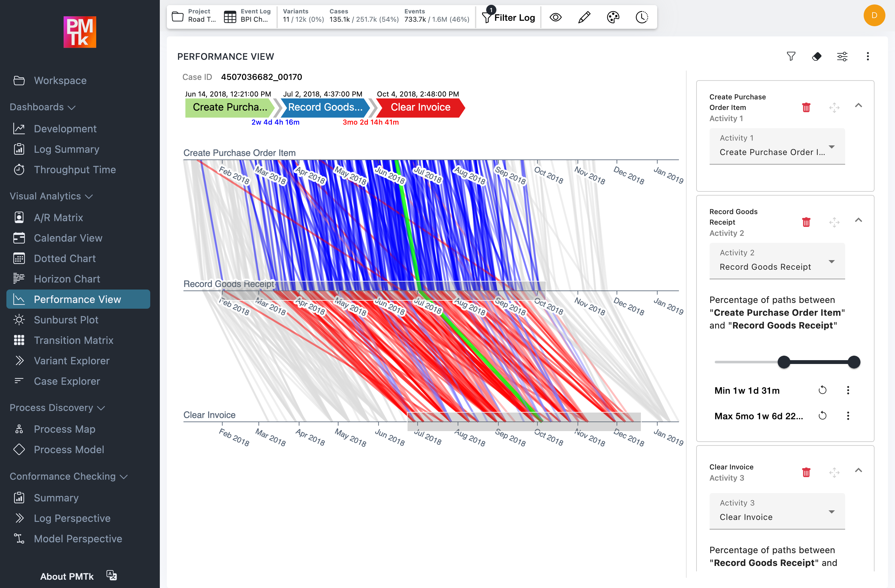Image resolution: width=895 pixels, height=588 pixels.
Task: Click the eraser icon to clear selection
Action: [817, 56]
